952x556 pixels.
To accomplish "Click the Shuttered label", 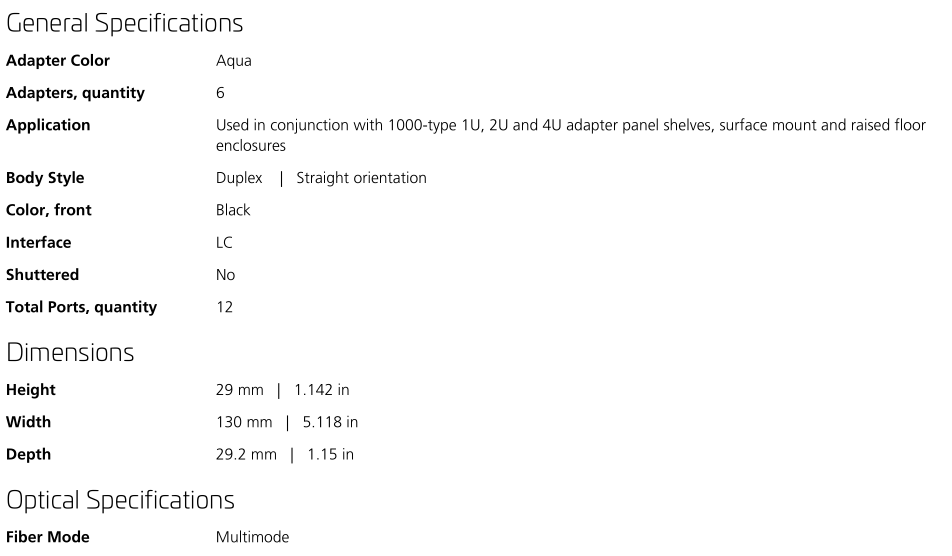I will tap(42, 275).
